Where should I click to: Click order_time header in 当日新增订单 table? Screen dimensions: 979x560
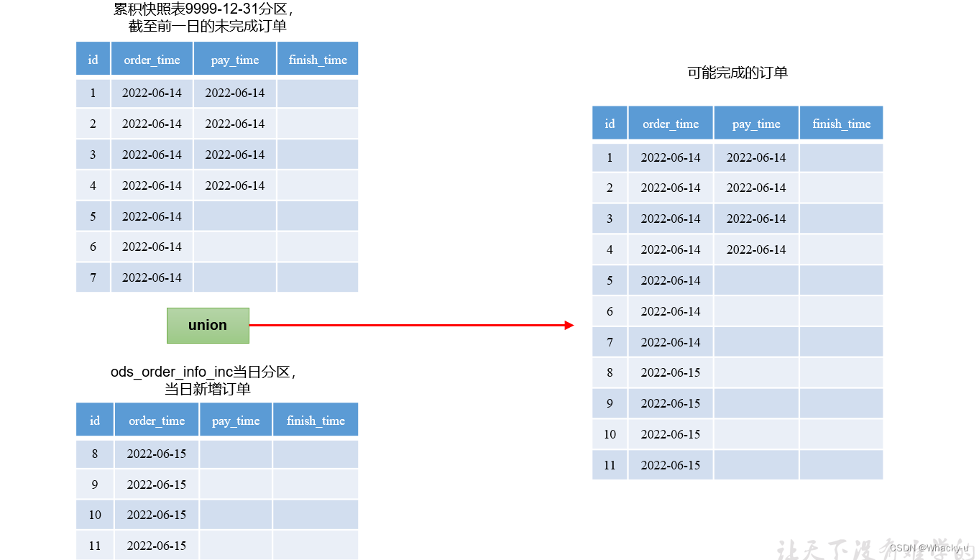click(157, 420)
